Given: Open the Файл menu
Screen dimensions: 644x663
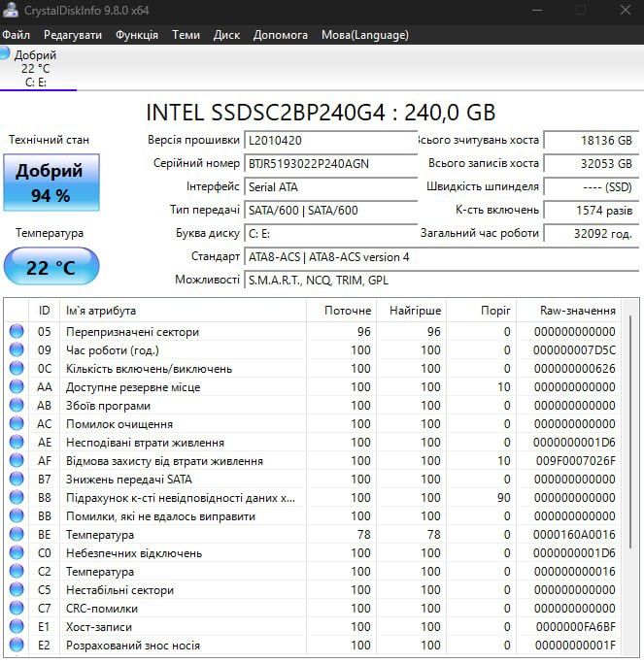Looking at the screenshot, I should pos(16,35).
